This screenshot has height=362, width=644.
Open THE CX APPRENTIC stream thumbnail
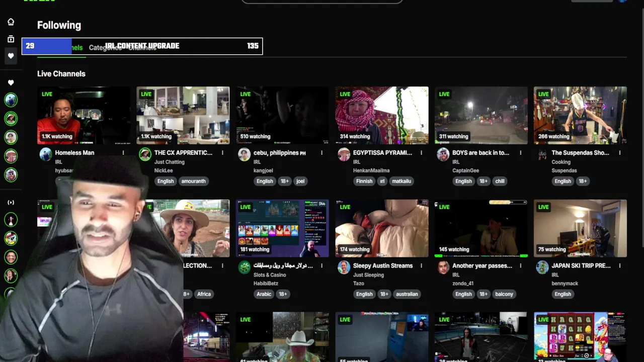coord(183,116)
